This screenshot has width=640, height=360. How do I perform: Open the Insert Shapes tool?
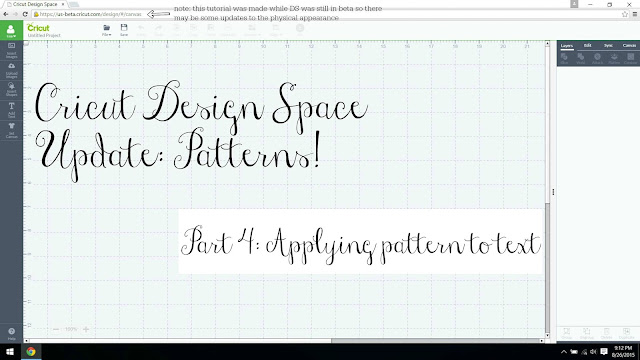click(x=11, y=89)
